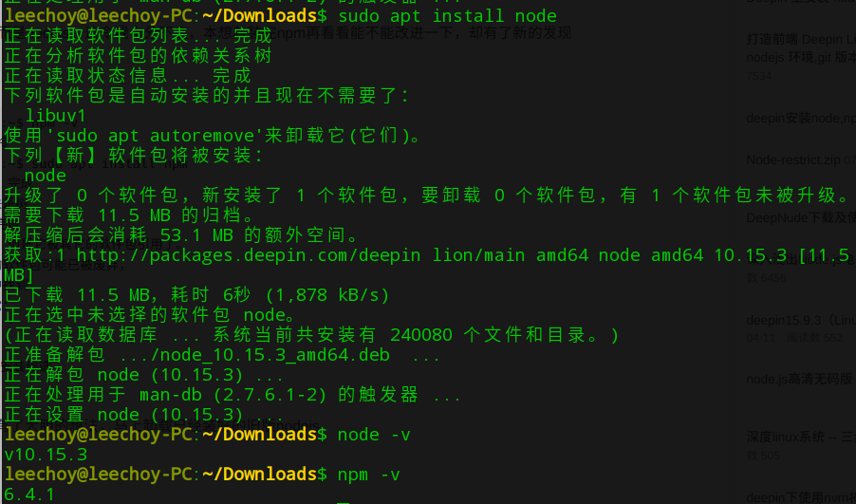Image resolution: width=856 pixels, height=504 pixels.
Task: Click the '已下载 11.5 MB' download summary line
Action: point(196,295)
